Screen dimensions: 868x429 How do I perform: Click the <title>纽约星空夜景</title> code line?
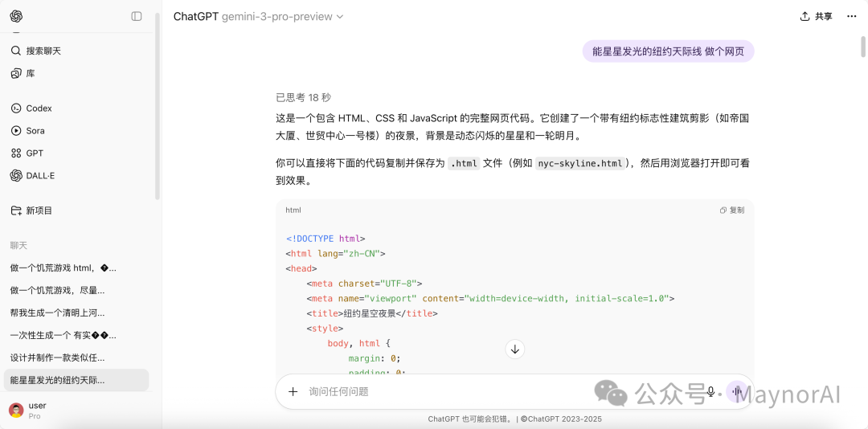[372, 313]
